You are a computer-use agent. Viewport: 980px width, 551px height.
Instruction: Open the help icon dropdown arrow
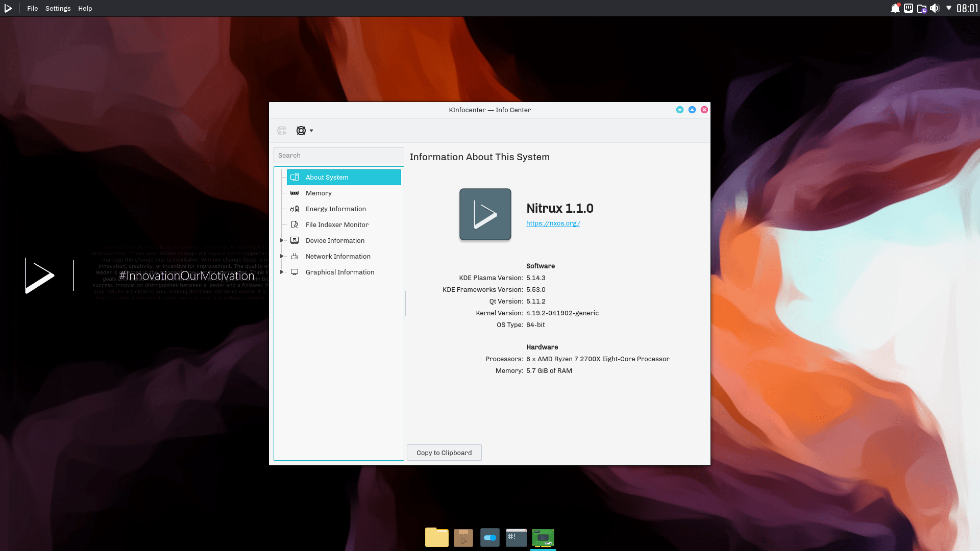(x=311, y=131)
